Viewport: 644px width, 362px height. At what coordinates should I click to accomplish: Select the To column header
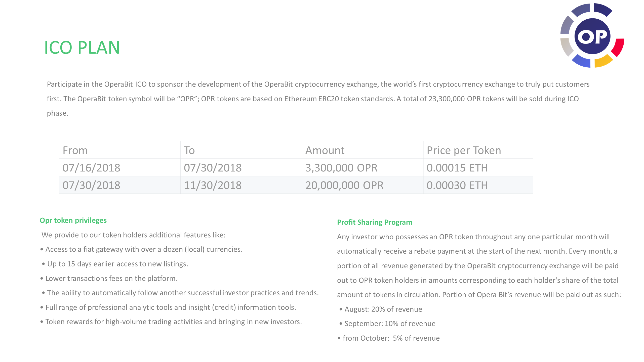[x=241, y=150]
